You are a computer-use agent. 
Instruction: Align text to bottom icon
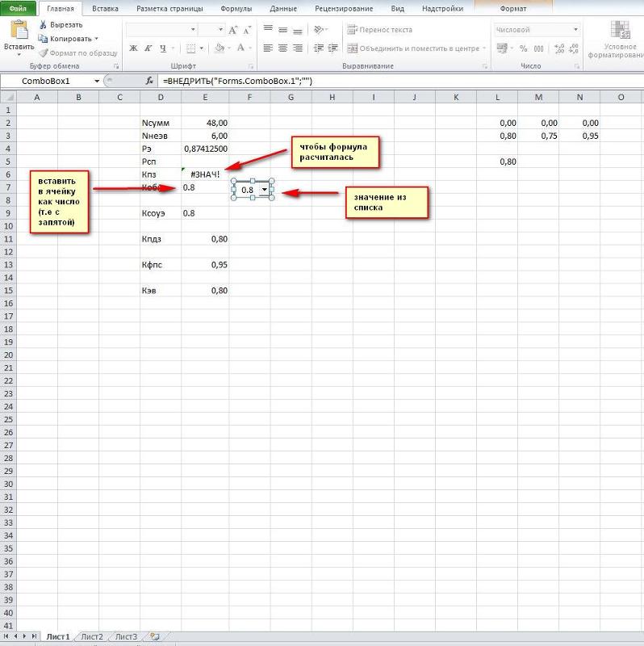tap(298, 31)
